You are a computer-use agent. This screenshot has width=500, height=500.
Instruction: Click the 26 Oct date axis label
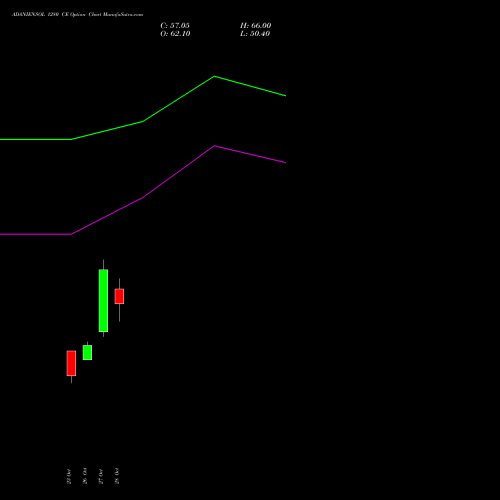coord(85,476)
